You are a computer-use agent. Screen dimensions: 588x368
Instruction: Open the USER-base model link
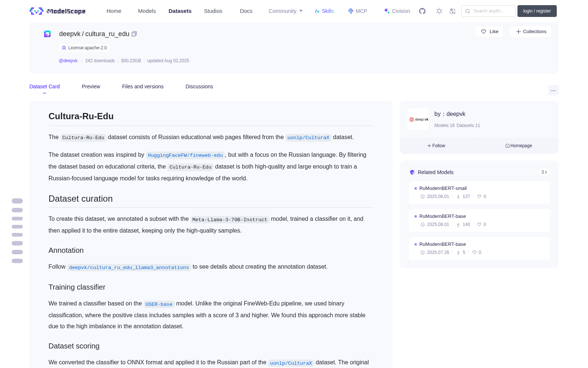[x=159, y=304]
